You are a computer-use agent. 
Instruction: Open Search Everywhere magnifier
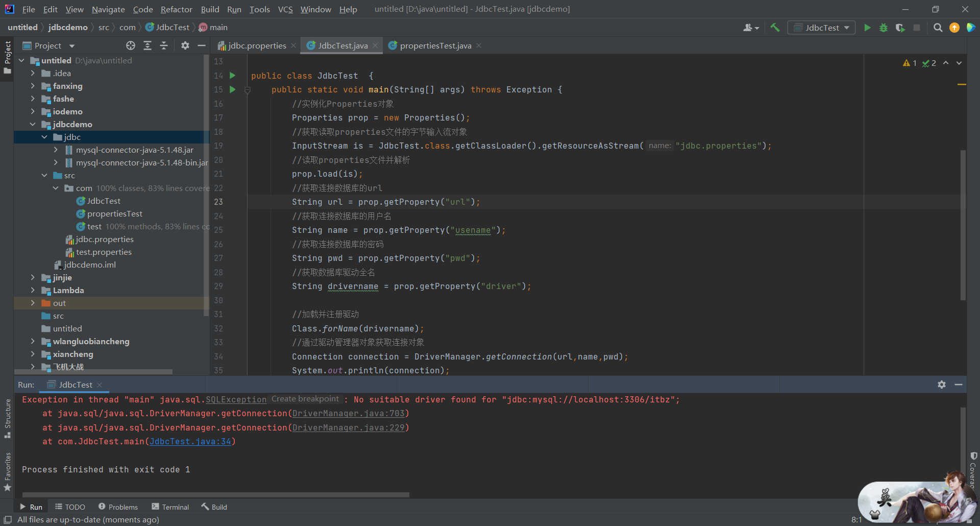tap(938, 28)
